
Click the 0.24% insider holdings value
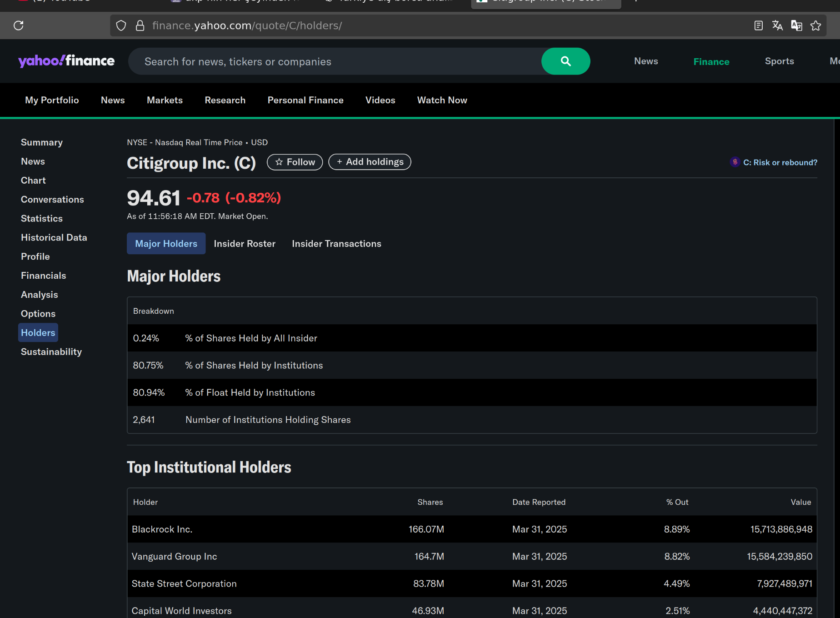(x=146, y=338)
